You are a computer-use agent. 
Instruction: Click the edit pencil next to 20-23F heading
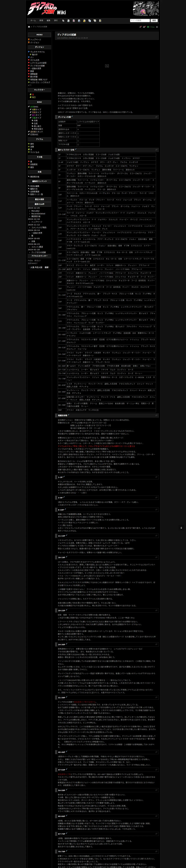tap(66, 610)
